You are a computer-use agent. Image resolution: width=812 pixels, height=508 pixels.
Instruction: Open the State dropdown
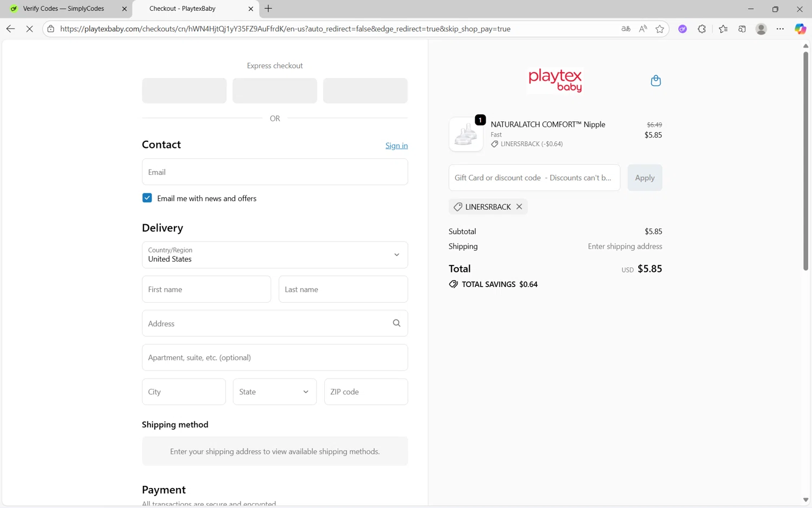tap(275, 392)
